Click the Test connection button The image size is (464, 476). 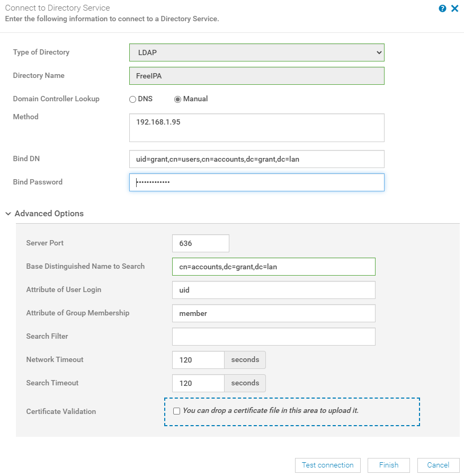(x=327, y=465)
